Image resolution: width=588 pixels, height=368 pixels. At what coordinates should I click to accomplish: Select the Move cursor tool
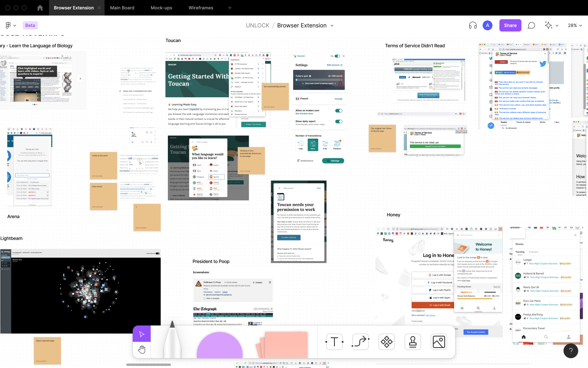tap(142, 334)
